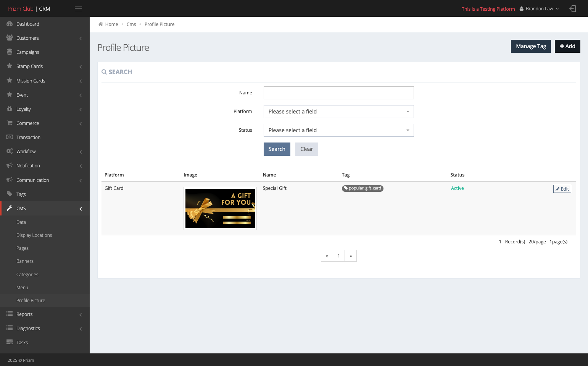Click the Dashboard gauge icon
This screenshot has width=588, height=366.
pos(10,24)
